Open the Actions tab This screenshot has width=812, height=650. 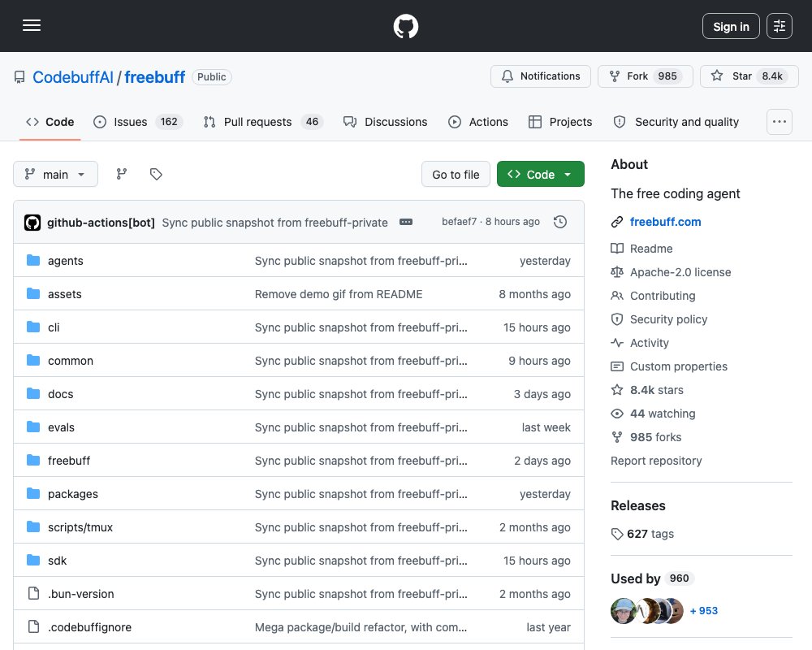[478, 122]
